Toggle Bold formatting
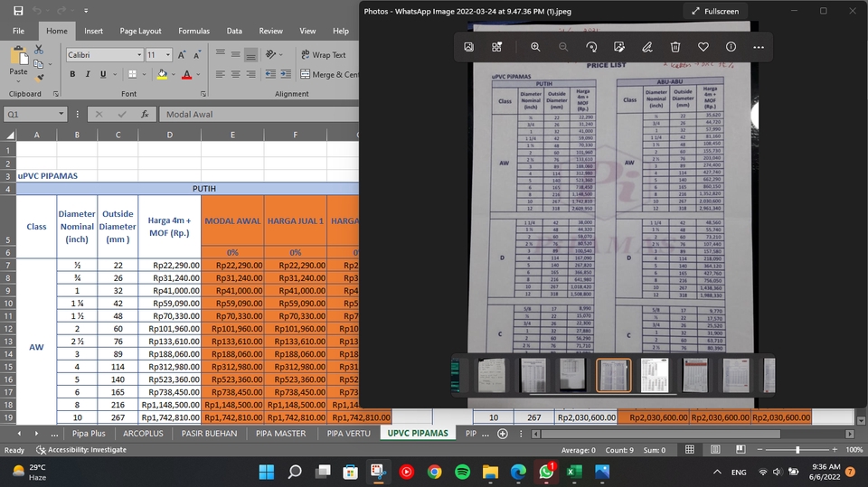The width and height of the screenshot is (868, 487). point(72,74)
